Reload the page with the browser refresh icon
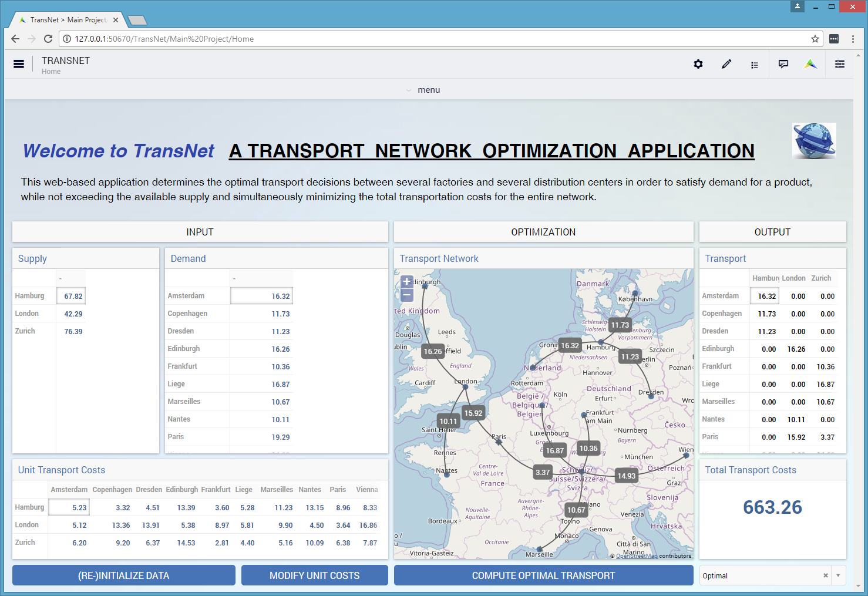Screen dimensions: 868x596 48,39
